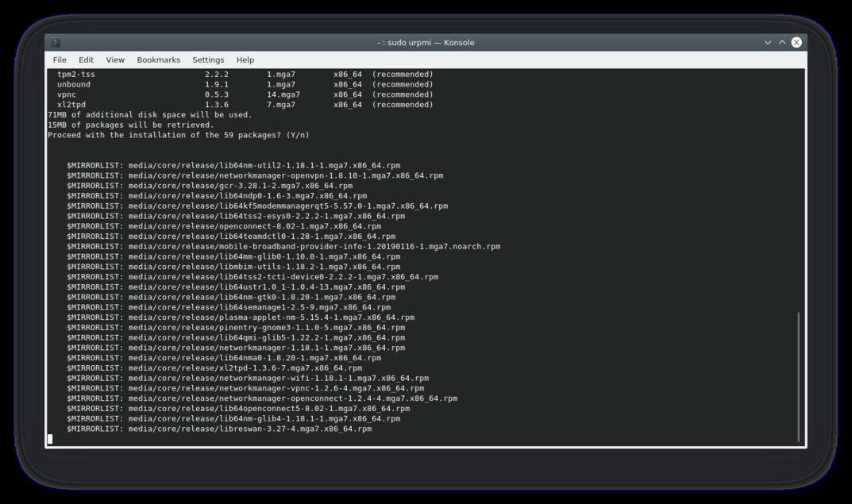Image resolution: width=852 pixels, height=504 pixels.
Task: Click the lib64mm-glib0-1.10.0 rpm line
Action: pyautogui.click(x=233, y=257)
